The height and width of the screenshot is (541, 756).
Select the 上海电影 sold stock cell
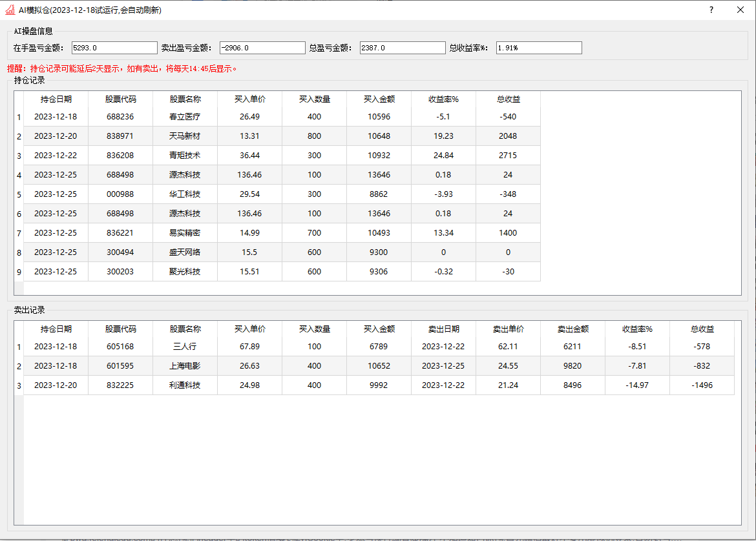(185, 366)
